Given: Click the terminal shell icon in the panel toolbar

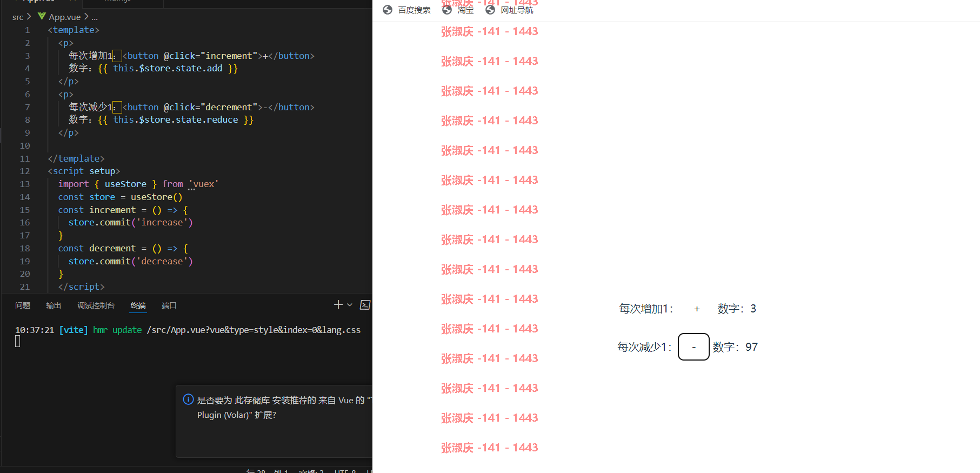Looking at the screenshot, I should pyautogui.click(x=365, y=305).
